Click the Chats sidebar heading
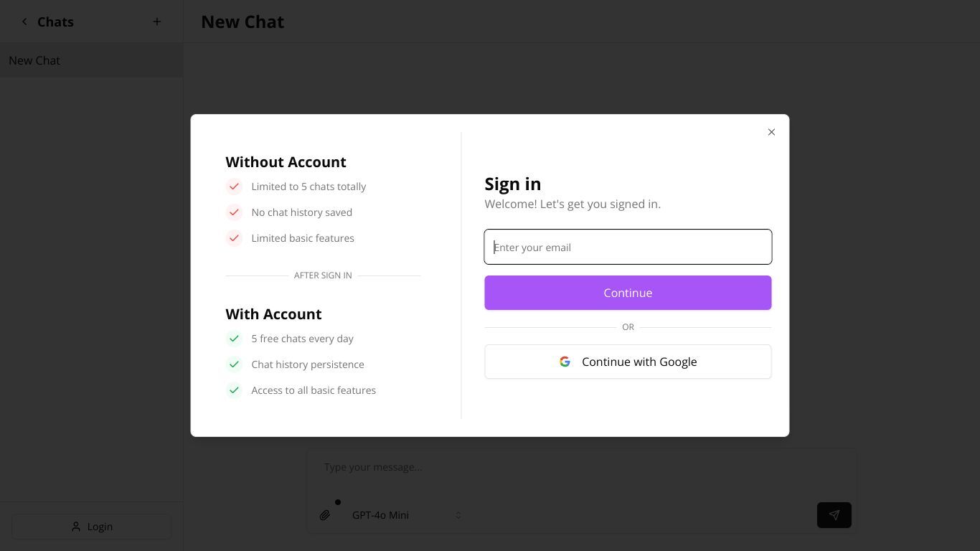This screenshot has width=980, height=551. pos(55,22)
